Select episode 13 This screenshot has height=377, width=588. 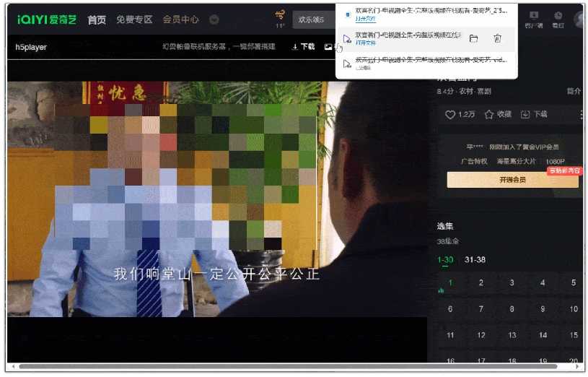click(x=512, y=335)
